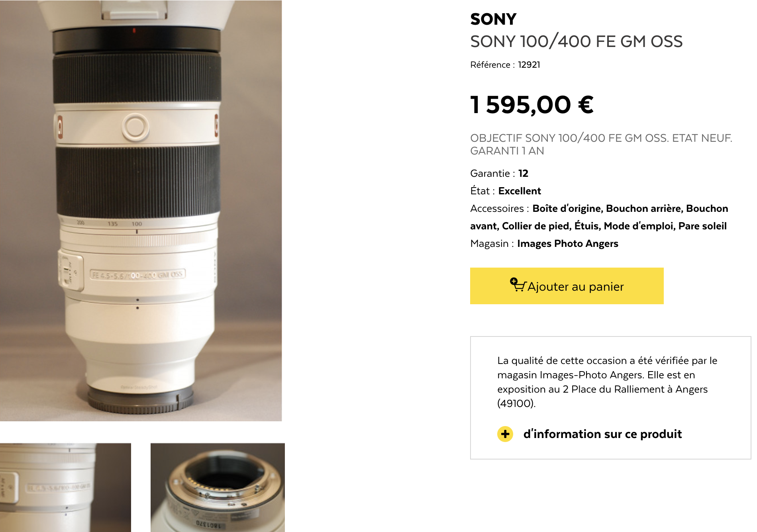757x532 pixels.
Task: Click the Pare soleil accessory text
Action: click(702, 226)
